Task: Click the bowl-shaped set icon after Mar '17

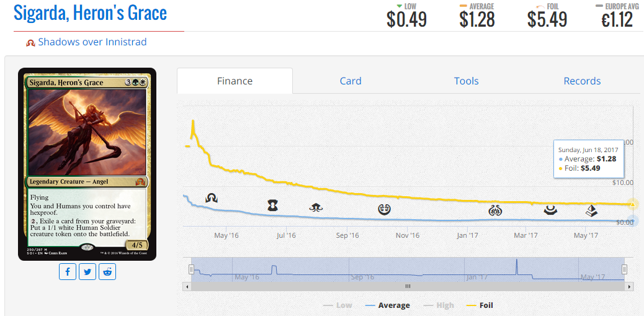Action: 550,210
